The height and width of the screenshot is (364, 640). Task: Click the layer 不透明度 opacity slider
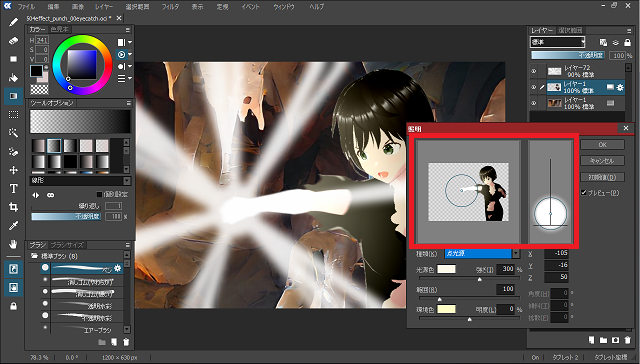tap(569, 55)
